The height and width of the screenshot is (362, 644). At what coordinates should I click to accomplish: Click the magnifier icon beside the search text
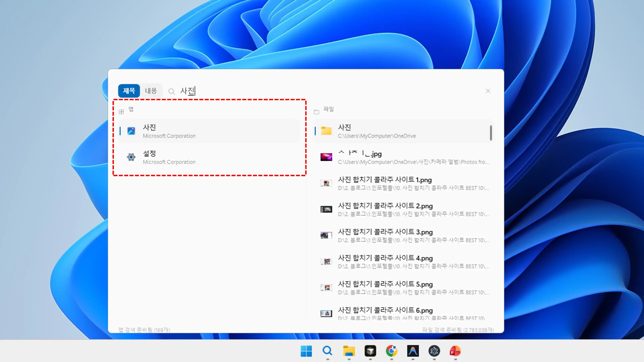[171, 92]
